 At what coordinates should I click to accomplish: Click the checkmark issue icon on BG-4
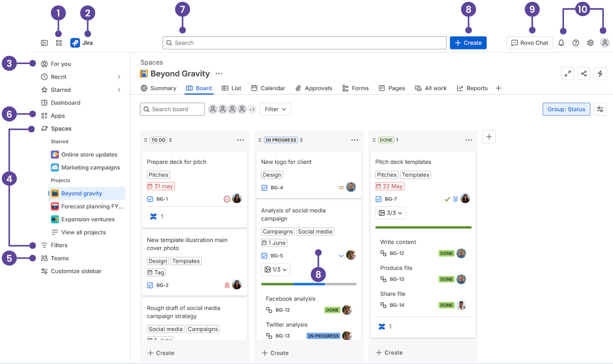[264, 187]
